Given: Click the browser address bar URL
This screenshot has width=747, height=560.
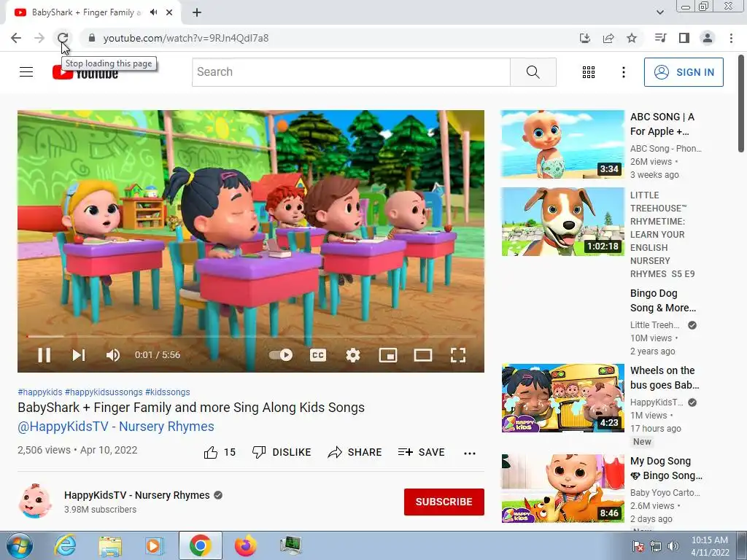Looking at the screenshot, I should [186, 38].
